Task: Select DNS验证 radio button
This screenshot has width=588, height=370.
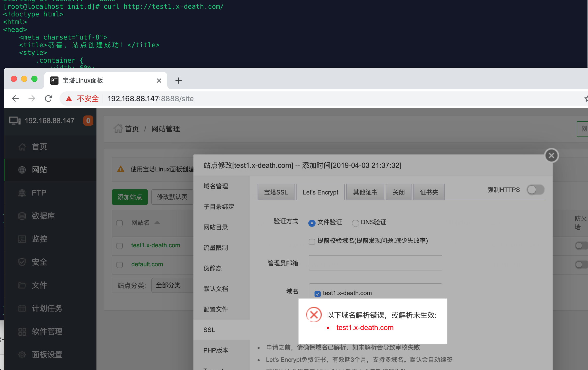Action: click(355, 223)
